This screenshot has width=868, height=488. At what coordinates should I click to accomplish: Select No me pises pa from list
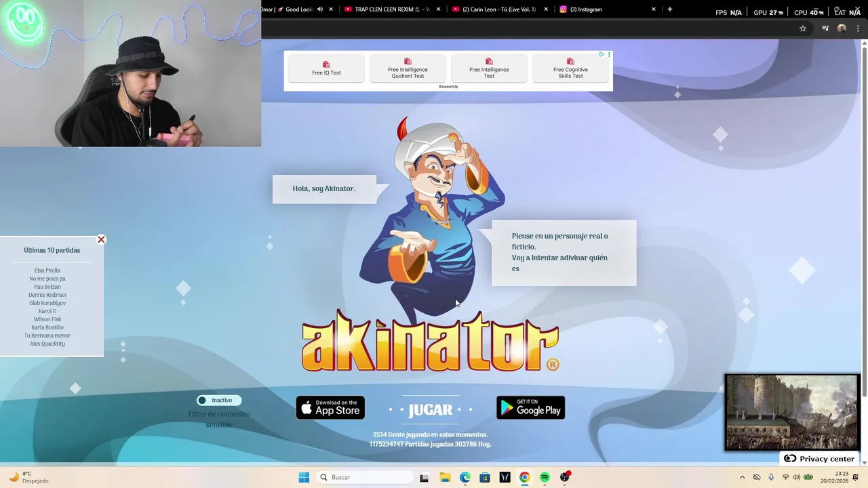(x=47, y=279)
